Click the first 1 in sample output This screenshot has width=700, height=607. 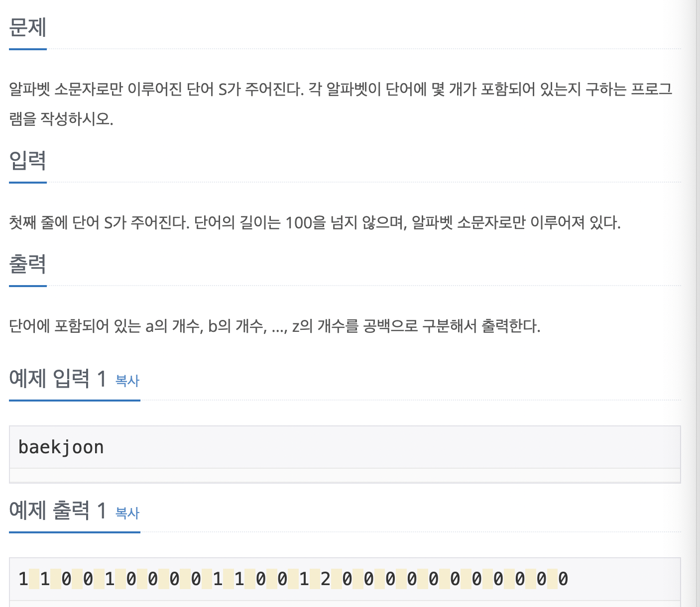(x=23, y=579)
